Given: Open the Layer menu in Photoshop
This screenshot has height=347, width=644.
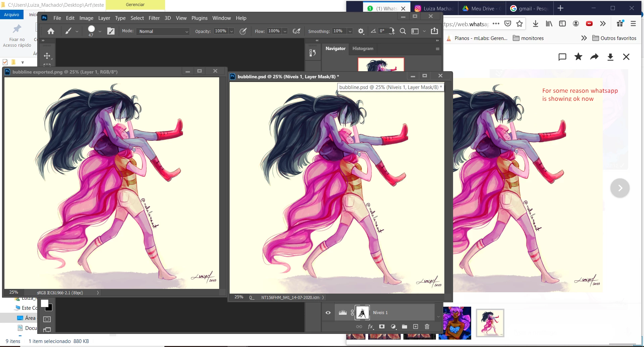Looking at the screenshot, I should click(x=104, y=18).
